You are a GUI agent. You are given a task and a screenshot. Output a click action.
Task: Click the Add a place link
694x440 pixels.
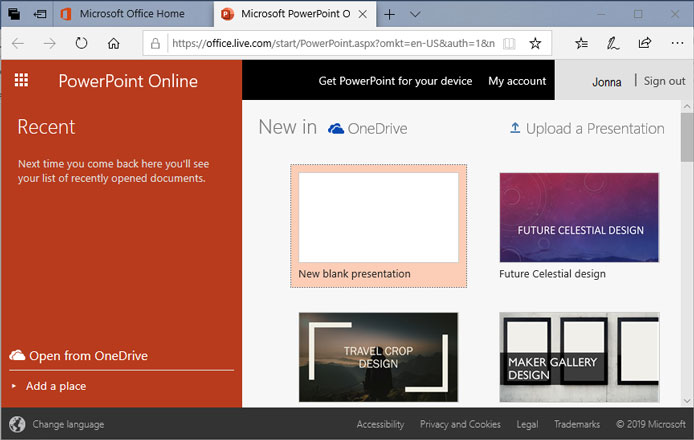56,386
